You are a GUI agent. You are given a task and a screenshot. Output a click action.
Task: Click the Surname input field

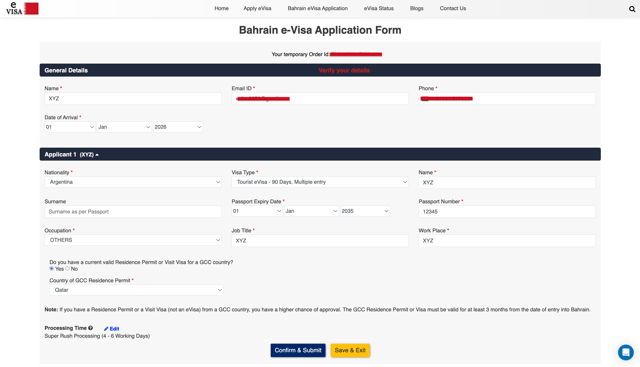coord(133,211)
